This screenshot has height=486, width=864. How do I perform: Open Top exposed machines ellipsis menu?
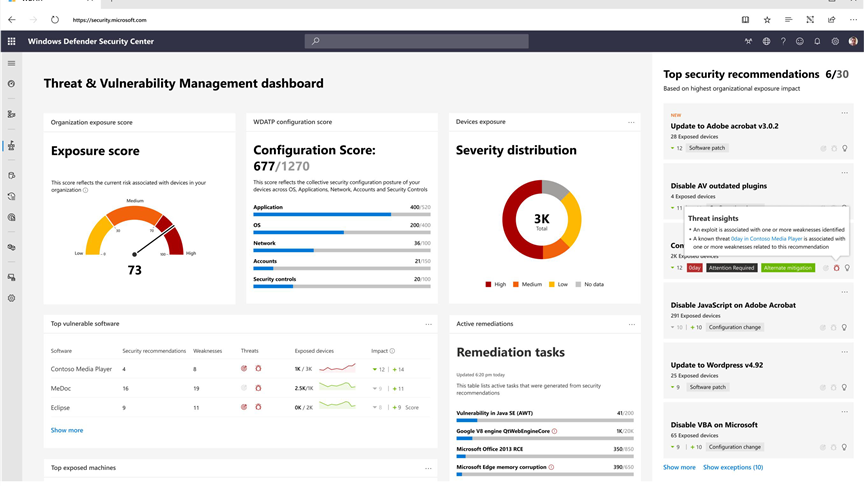point(429,468)
